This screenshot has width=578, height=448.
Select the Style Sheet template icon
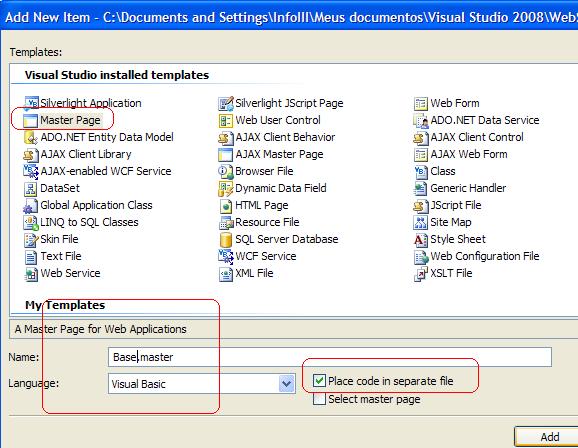coord(421,239)
